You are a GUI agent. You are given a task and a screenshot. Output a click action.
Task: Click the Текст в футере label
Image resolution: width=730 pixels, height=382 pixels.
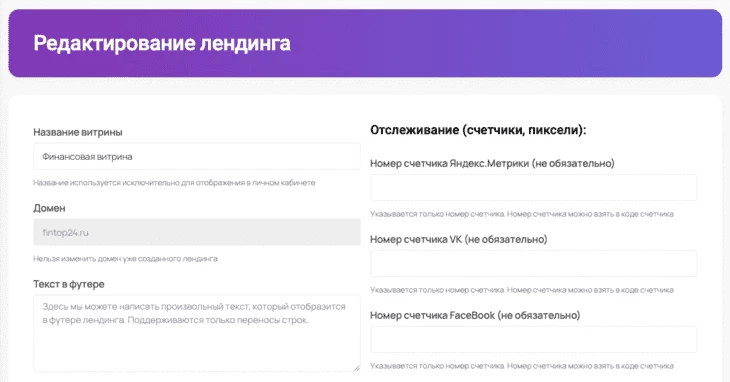coord(69,284)
